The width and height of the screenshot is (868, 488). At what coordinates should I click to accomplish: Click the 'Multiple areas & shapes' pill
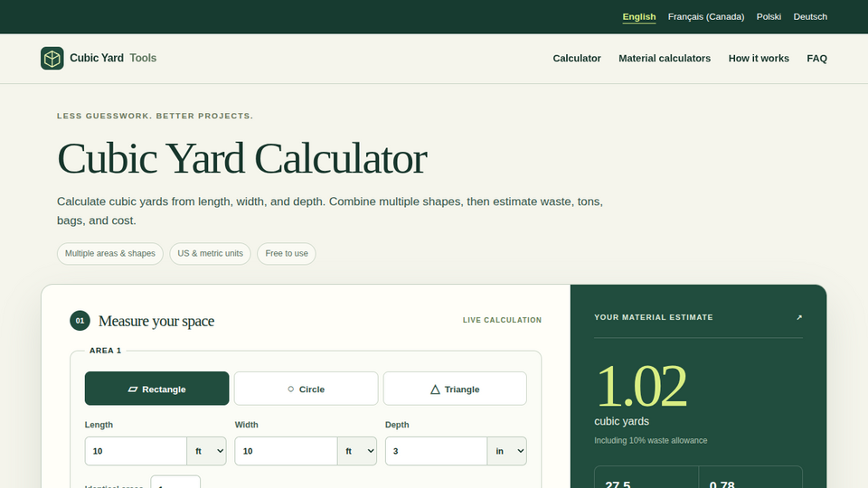[110, 253]
